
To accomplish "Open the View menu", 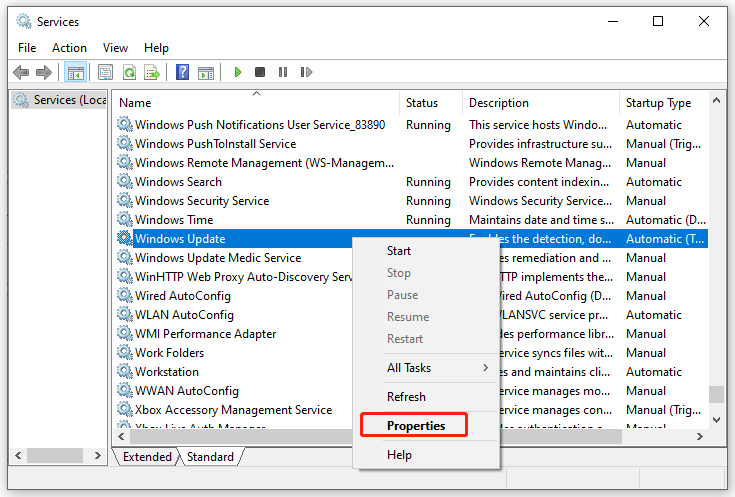I will pos(115,48).
